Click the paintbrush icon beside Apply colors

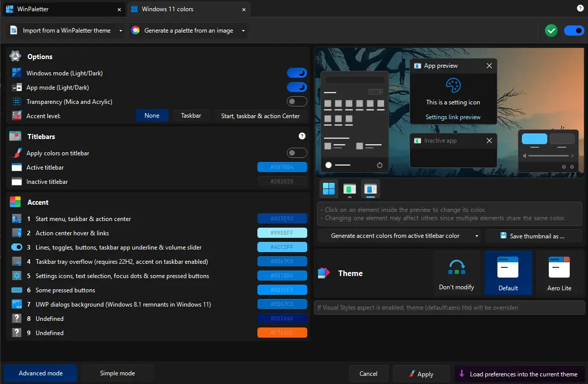click(17, 153)
